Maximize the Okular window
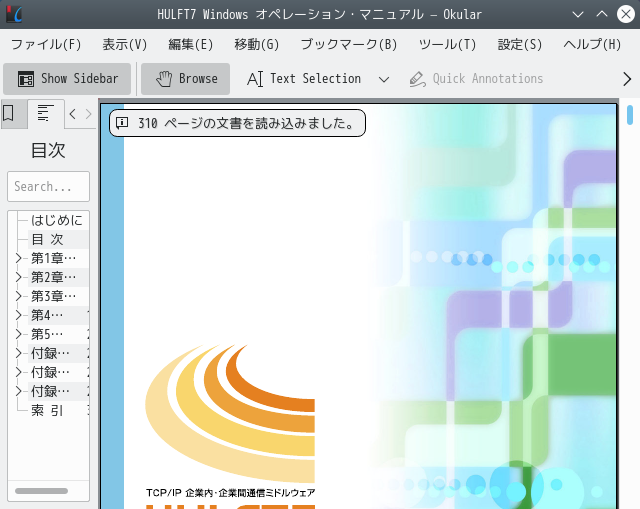The width and height of the screenshot is (640, 509). (x=602, y=14)
